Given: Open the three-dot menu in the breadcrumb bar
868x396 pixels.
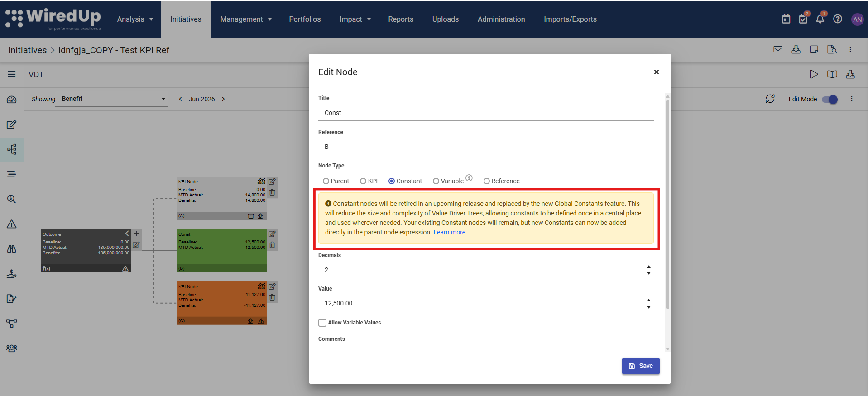Looking at the screenshot, I should [x=850, y=50].
